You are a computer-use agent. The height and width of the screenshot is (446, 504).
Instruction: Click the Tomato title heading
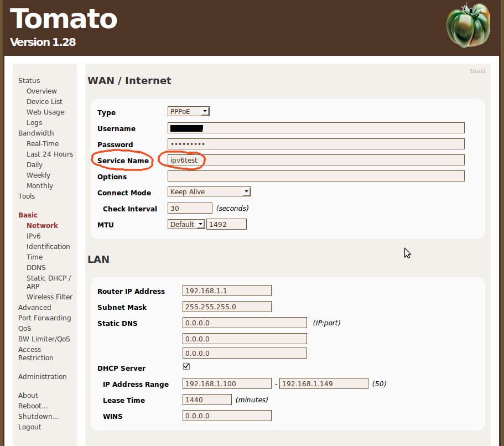tap(63, 19)
